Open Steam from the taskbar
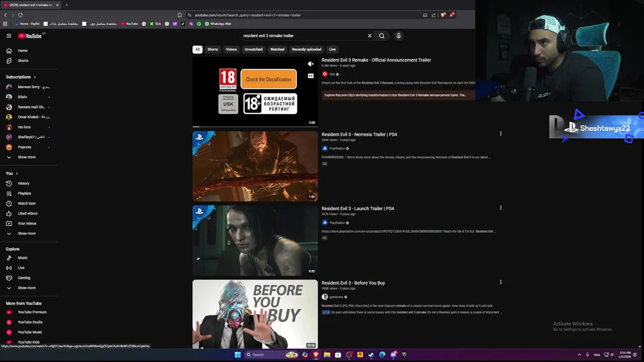This screenshot has height=362, width=644. pyautogui.click(x=371, y=354)
